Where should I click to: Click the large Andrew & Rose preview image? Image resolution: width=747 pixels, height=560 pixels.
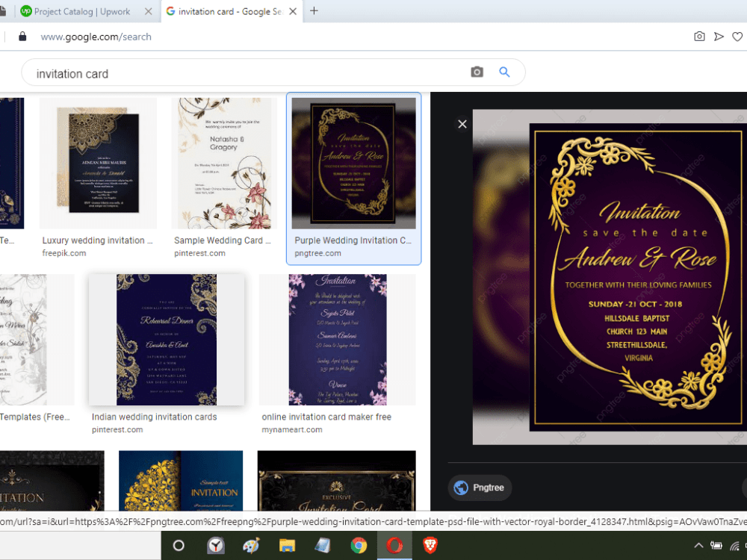[610, 277]
